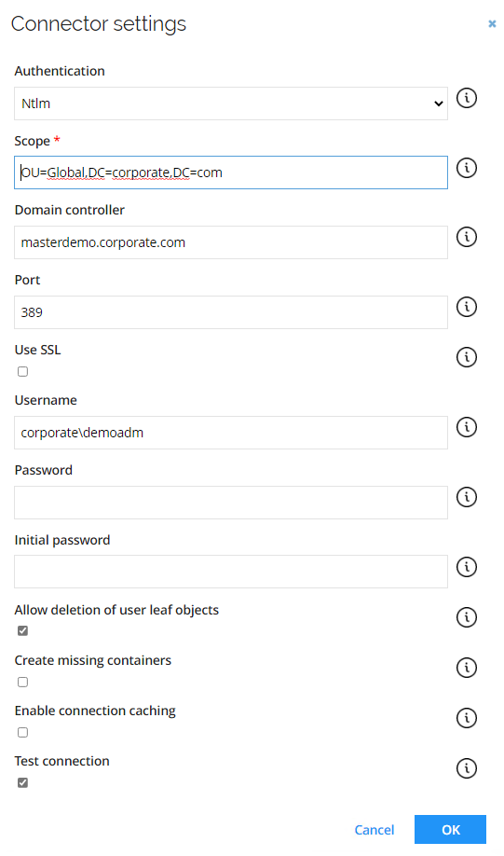Click the OK button
This screenshot has height=856, width=504.
450,830
